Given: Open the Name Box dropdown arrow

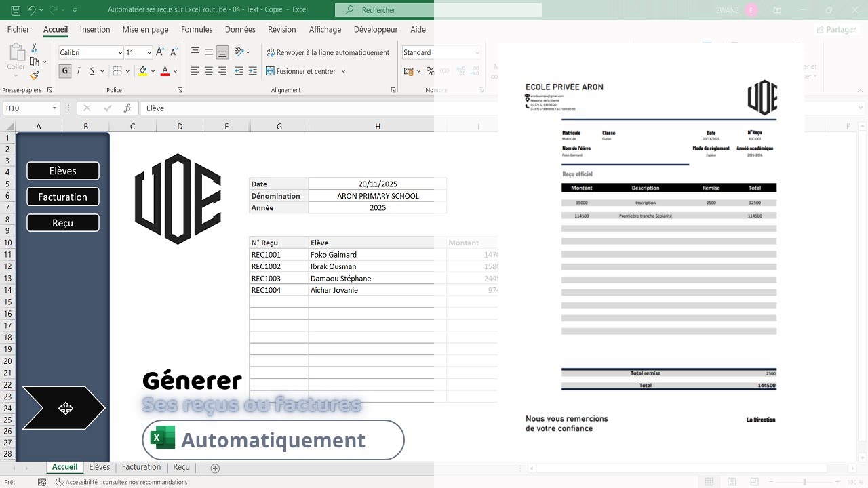Looking at the screenshot, I should [54, 108].
